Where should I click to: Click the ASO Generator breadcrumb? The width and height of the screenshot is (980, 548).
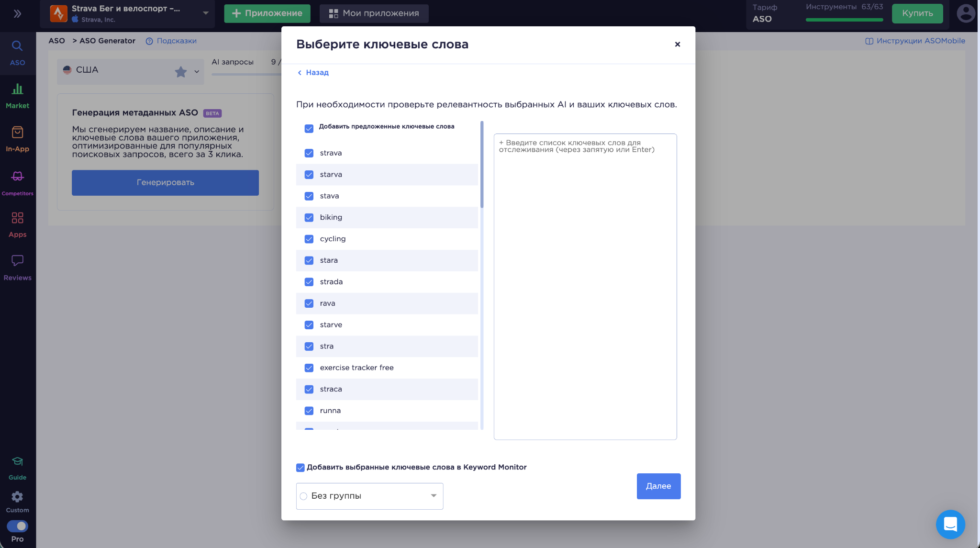coord(107,41)
